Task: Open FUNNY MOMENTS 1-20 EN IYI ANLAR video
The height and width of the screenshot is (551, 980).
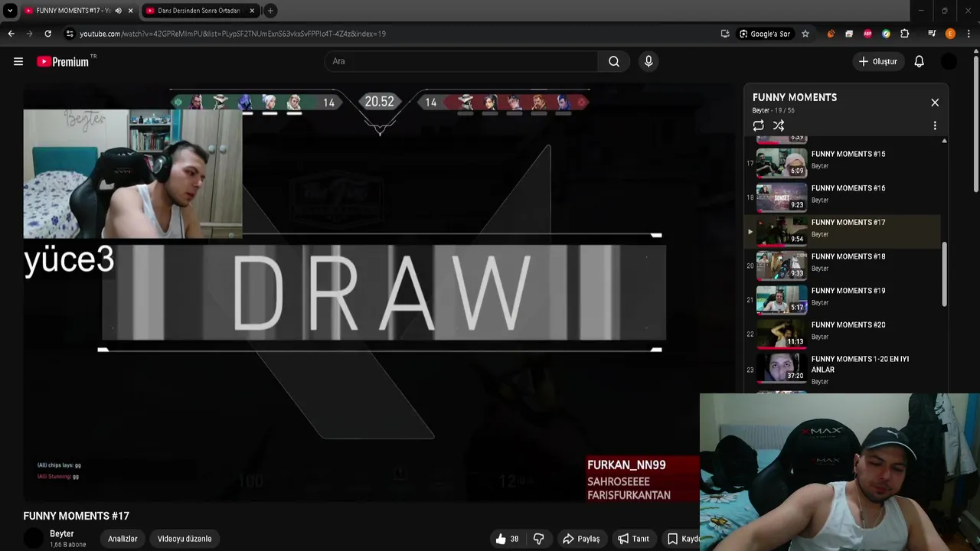Action: pyautogui.click(x=842, y=369)
